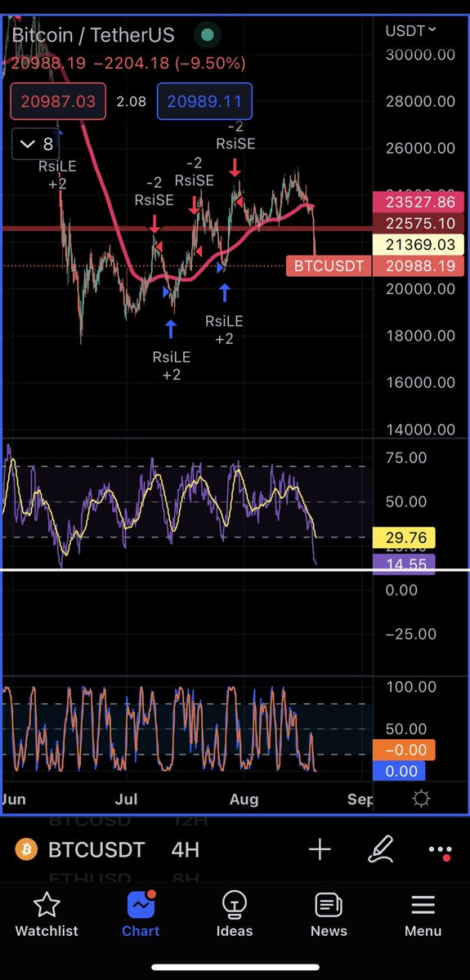Image resolution: width=470 pixels, height=980 pixels.
Task: Select the 20988.19 current price tag
Action: coord(419,266)
